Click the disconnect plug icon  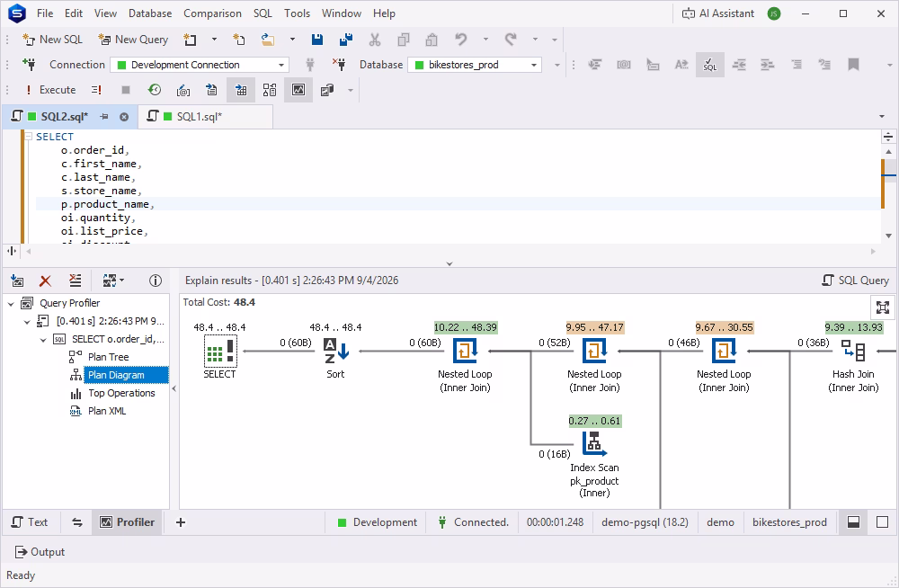tap(339, 64)
